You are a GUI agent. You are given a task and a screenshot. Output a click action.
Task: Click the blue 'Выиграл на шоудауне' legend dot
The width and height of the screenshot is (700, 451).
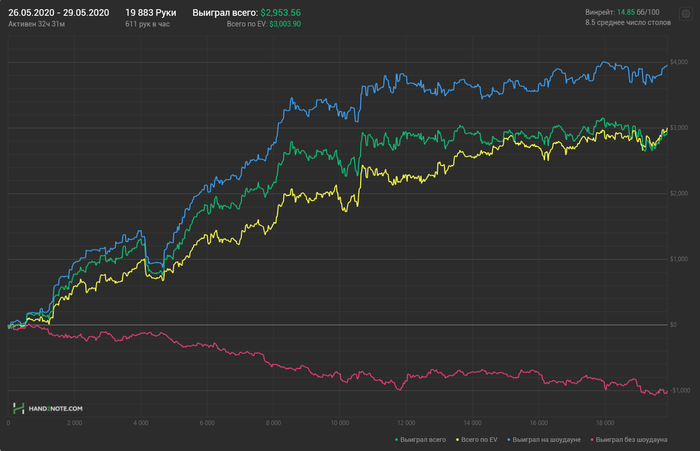(x=509, y=439)
